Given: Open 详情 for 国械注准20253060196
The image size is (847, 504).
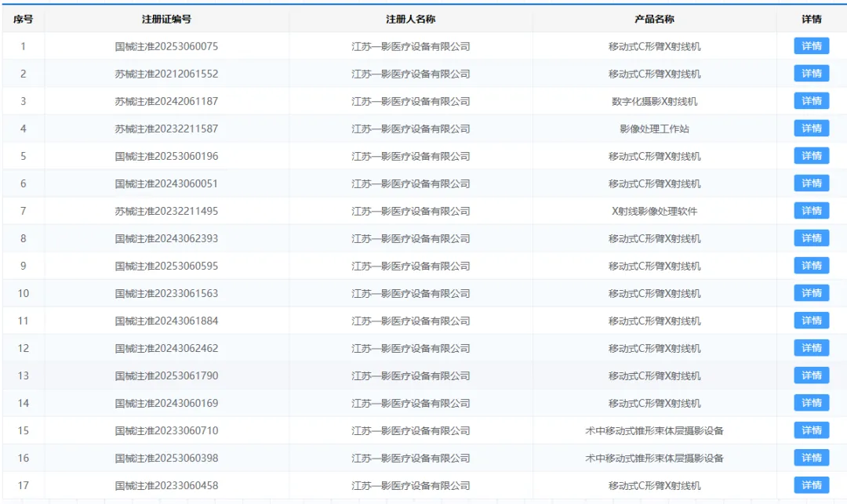Looking at the screenshot, I should pyautogui.click(x=812, y=156).
